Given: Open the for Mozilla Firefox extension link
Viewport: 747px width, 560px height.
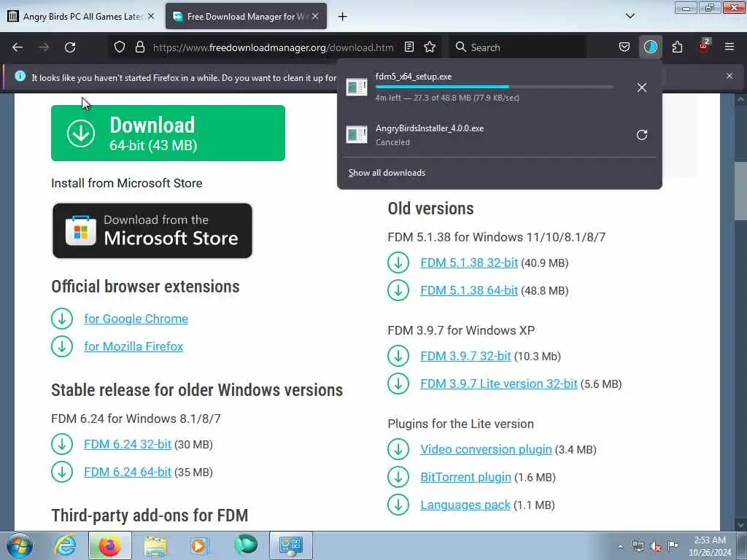Looking at the screenshot, I should (133, 346).
